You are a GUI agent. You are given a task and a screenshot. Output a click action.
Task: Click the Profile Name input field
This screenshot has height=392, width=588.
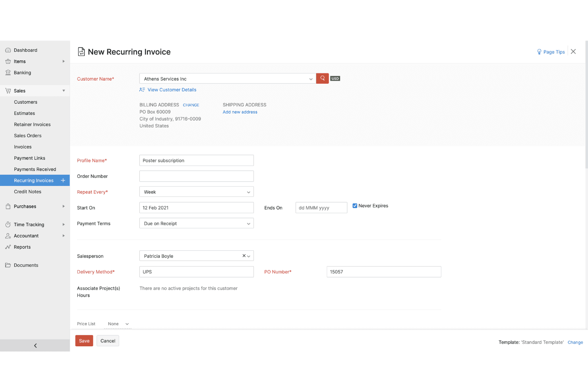pos(197,160)
